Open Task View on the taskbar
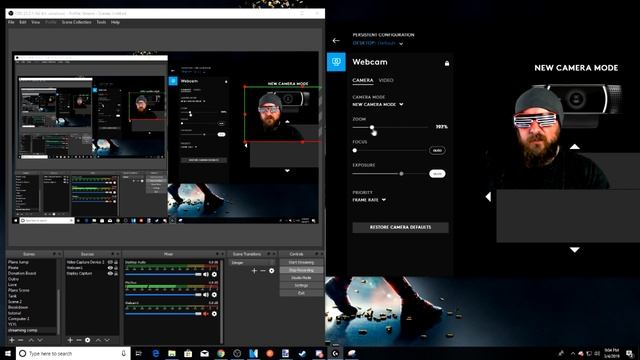640x360 pixels. tap(138, 353)
